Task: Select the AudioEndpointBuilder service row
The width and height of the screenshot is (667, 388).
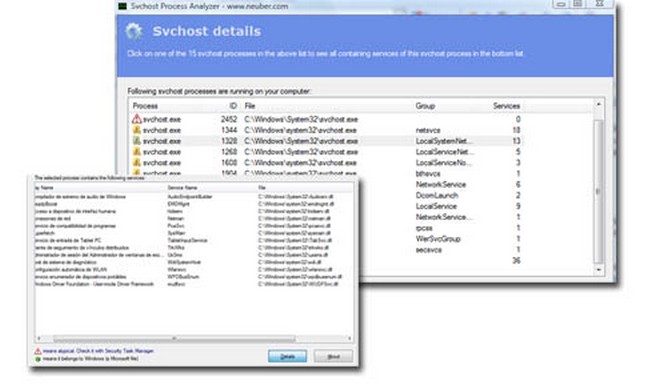Action: (x=193, y=197)
